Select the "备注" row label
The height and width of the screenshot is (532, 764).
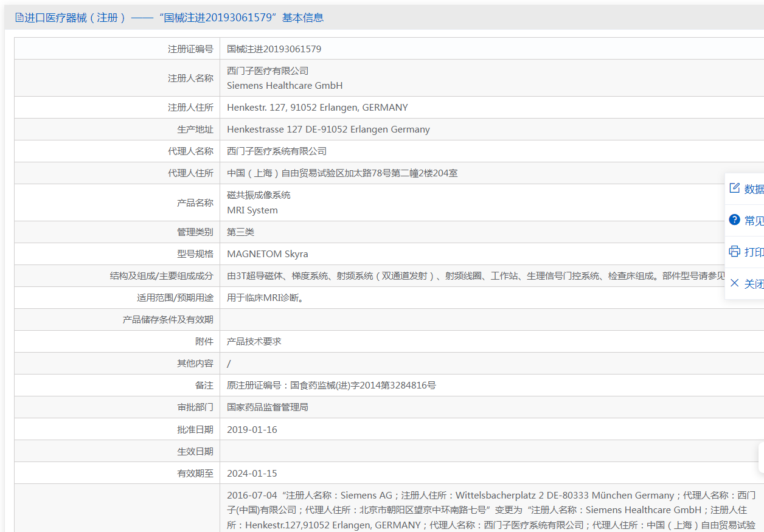(x=204, y=385)
